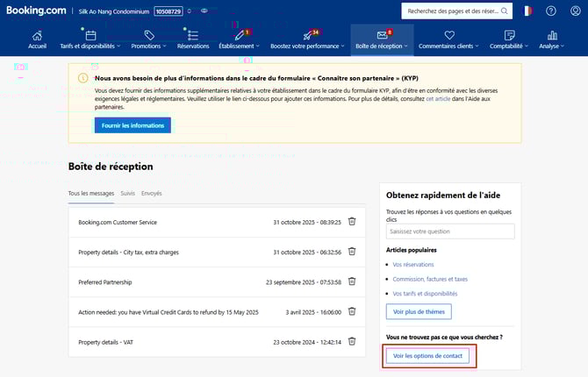Switch to the Suivis tab

[x=127, y=193]
